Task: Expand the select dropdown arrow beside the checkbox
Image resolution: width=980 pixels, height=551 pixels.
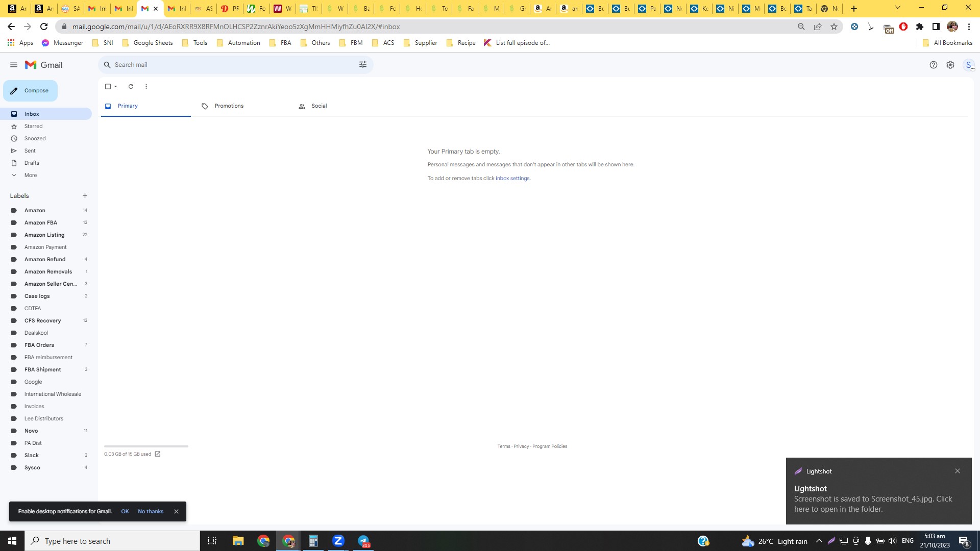Action: [x=116, y=87]
